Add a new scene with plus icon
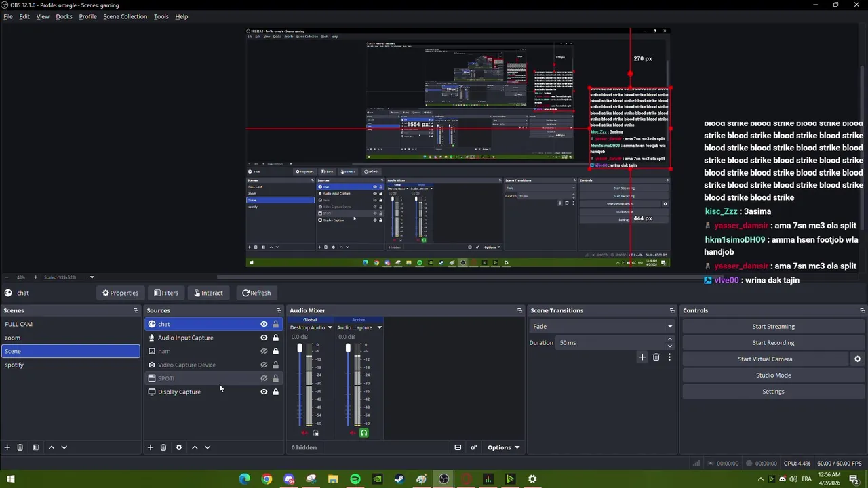This screenshot has width=868, height=488. 7,447
